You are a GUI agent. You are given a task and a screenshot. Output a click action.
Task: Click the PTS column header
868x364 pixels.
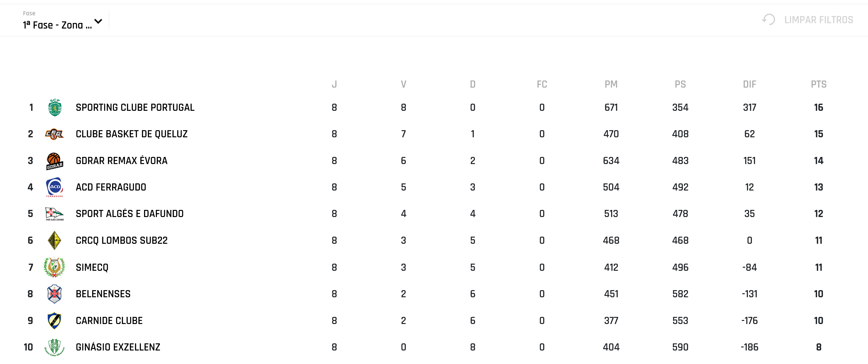point(818,84)
